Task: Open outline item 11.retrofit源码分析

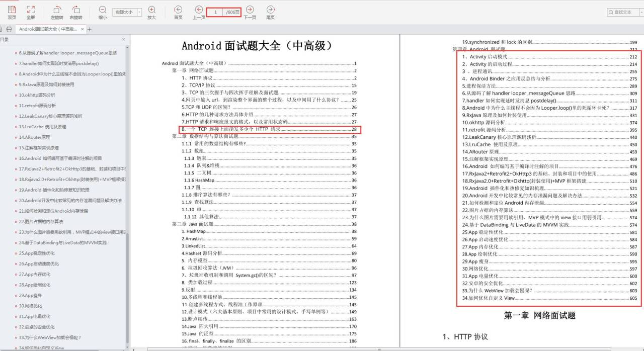Action: (x=37, y=106)
